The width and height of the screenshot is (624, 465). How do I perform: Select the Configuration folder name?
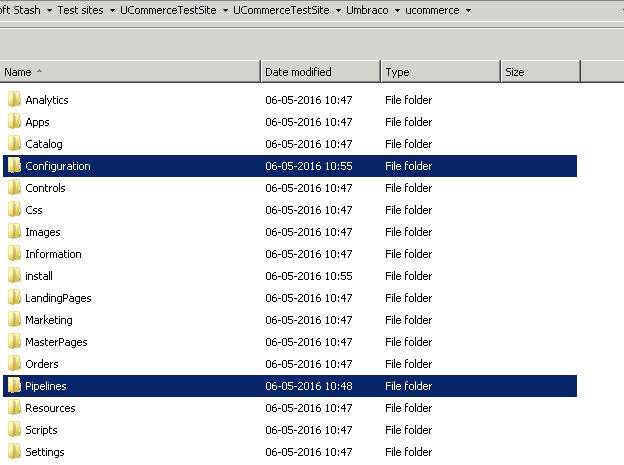(58, 166)
